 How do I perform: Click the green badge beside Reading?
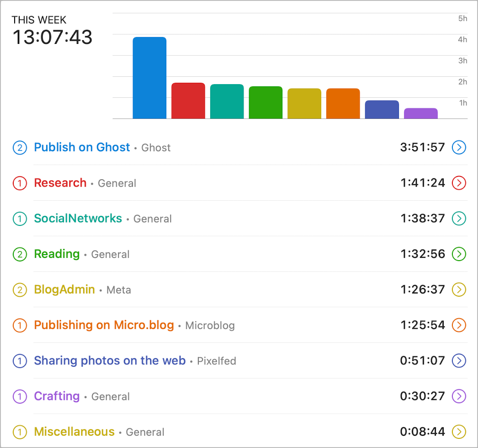20,254
